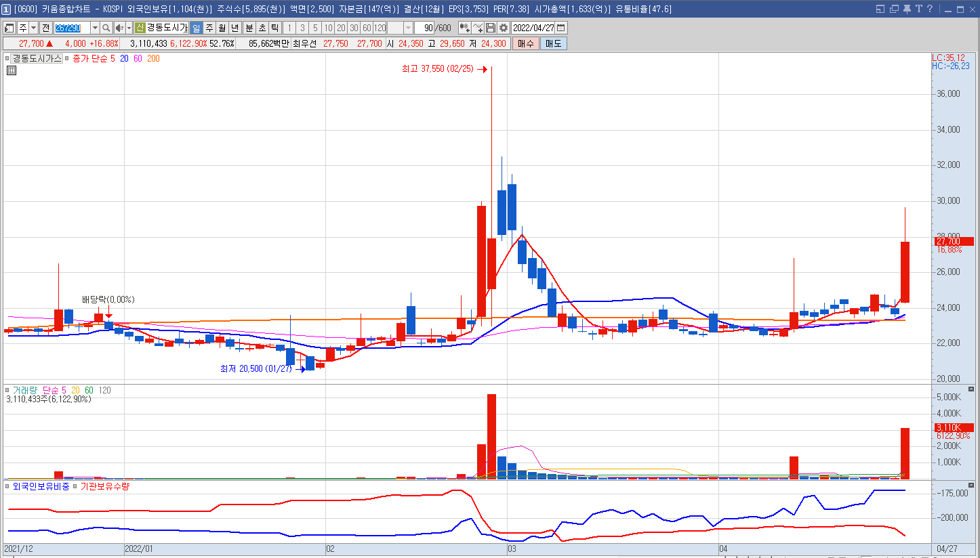Image resolution: width=980 pixels, height=558 pixels.
Task: Click the 기관보유수량 indicator label
Action: pos(105,487)
